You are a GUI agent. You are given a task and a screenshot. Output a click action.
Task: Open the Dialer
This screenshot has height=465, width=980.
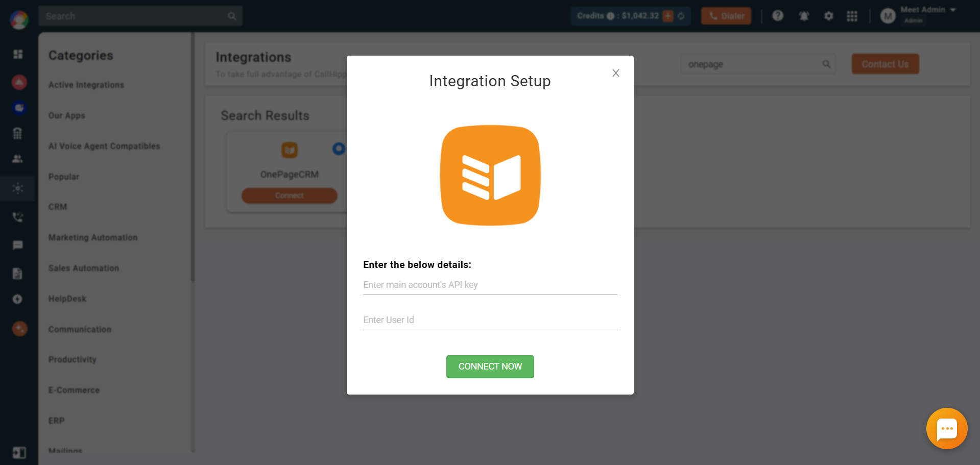pyautogui.click(x=726, y=16)
